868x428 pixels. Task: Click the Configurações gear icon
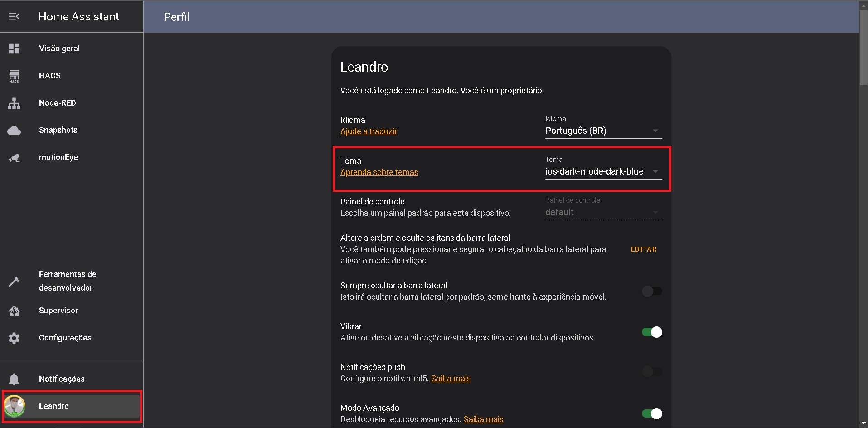[x=14, y=338]
